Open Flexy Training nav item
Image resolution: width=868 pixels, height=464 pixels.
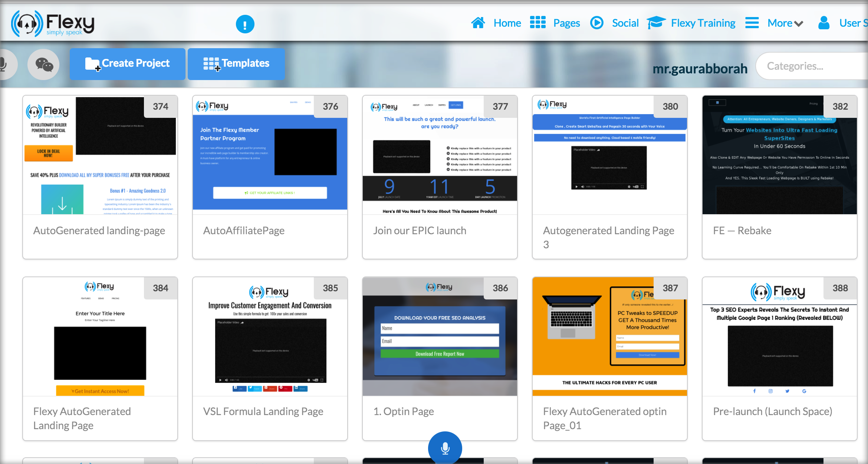[x=703, y=23]
